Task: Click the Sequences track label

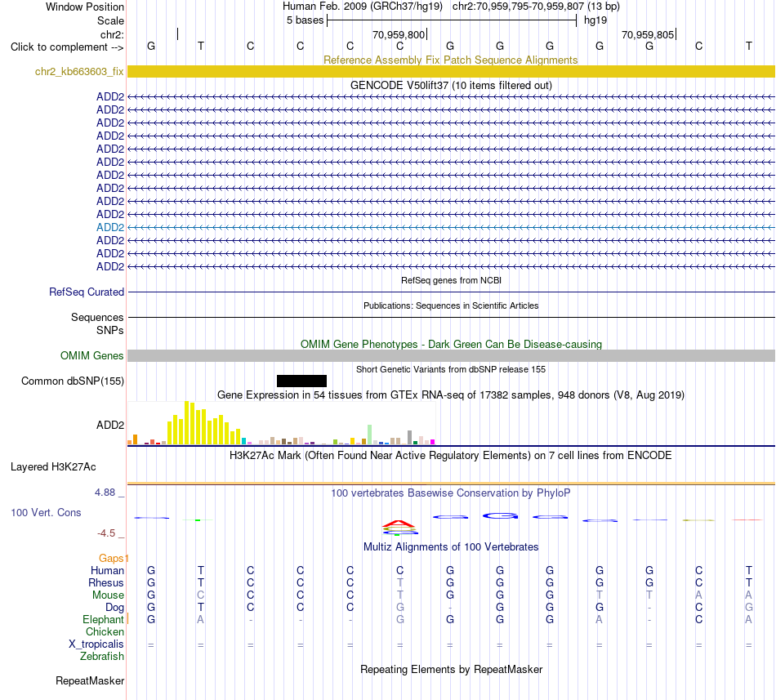Action: (97, 317)
